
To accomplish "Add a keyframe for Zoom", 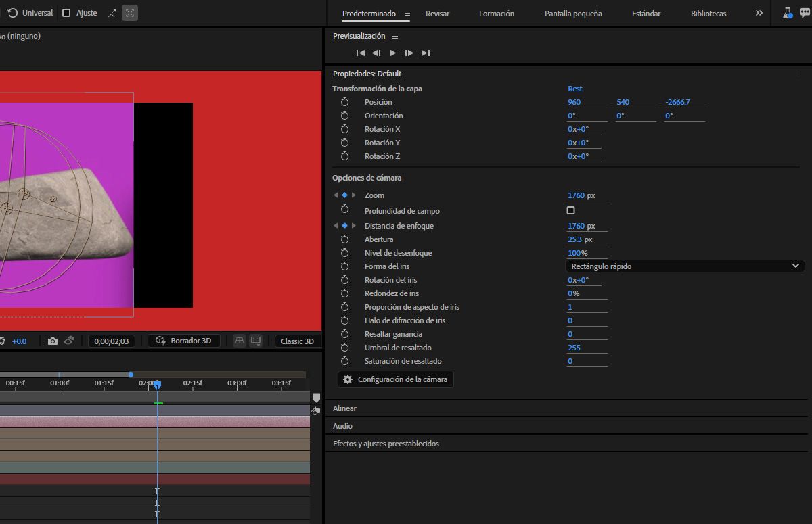I will pos(344,195).
